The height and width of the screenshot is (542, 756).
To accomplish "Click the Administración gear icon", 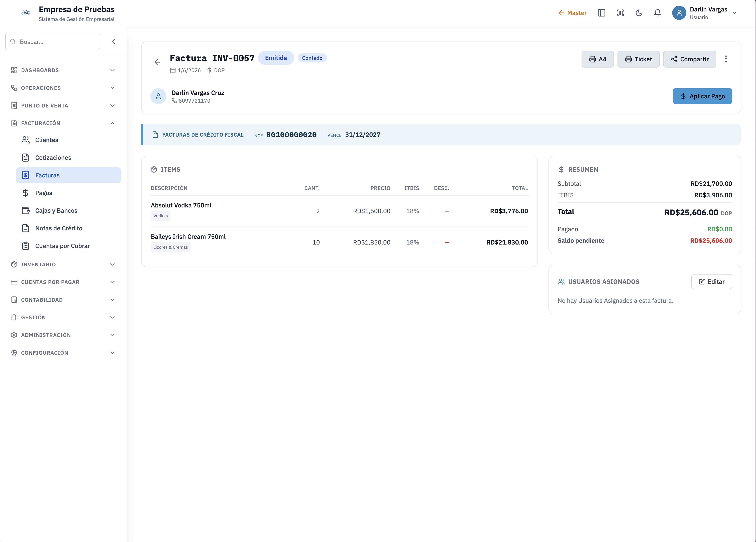I will click(x=14, y=335).
